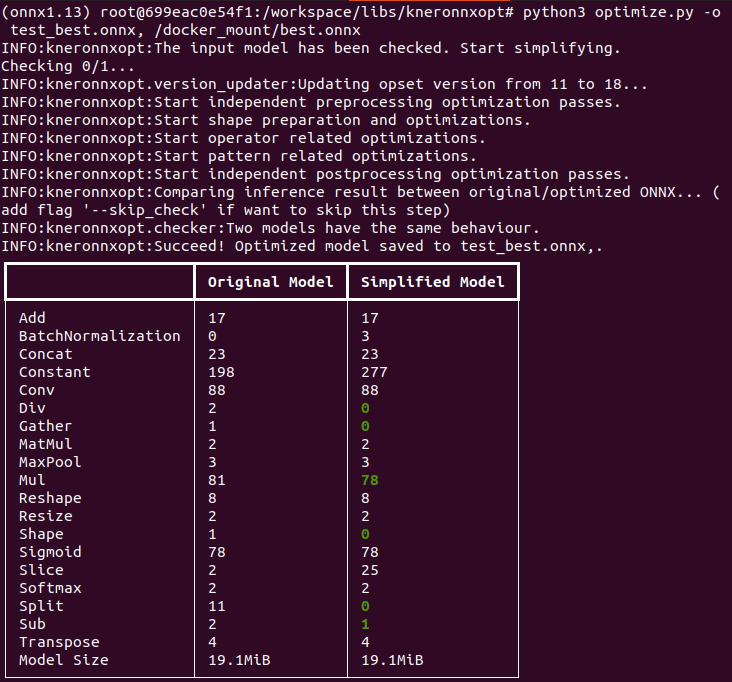This screenshot has width=732, height=682.
Task: Click the green simplified Mul value 78
Action: click(369, 480)
